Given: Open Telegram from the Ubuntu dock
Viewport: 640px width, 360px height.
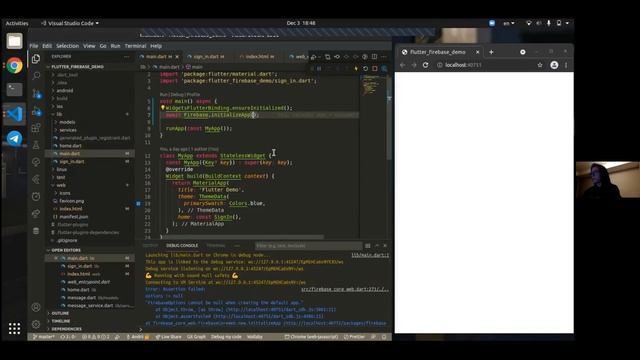Looking at the screenshot, I should pyautogui.click(x=14, y=138).
